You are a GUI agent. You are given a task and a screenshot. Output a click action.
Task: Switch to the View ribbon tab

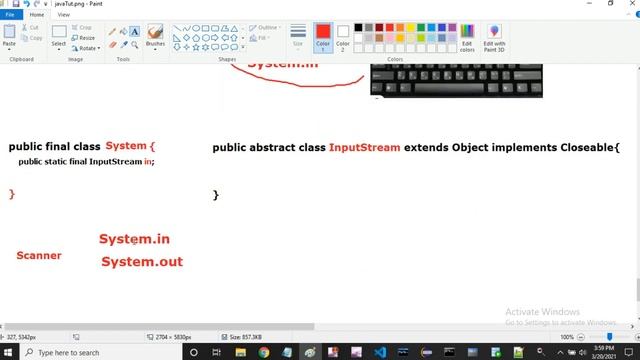63,14
